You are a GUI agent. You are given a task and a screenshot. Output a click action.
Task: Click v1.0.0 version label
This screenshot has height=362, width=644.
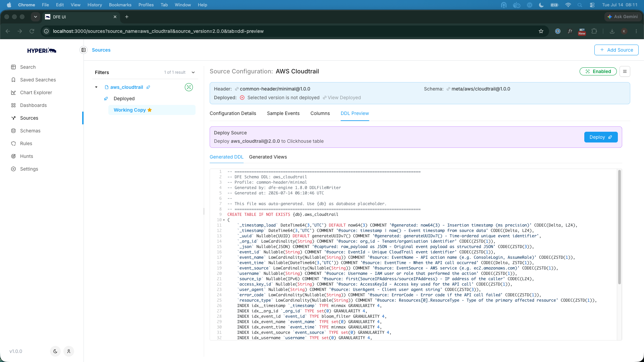tap(16, 351)
